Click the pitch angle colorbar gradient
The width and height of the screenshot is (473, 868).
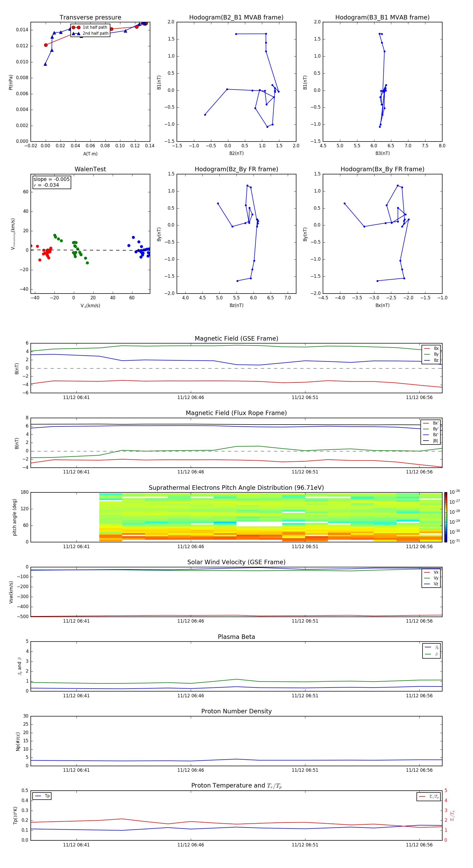446,517
